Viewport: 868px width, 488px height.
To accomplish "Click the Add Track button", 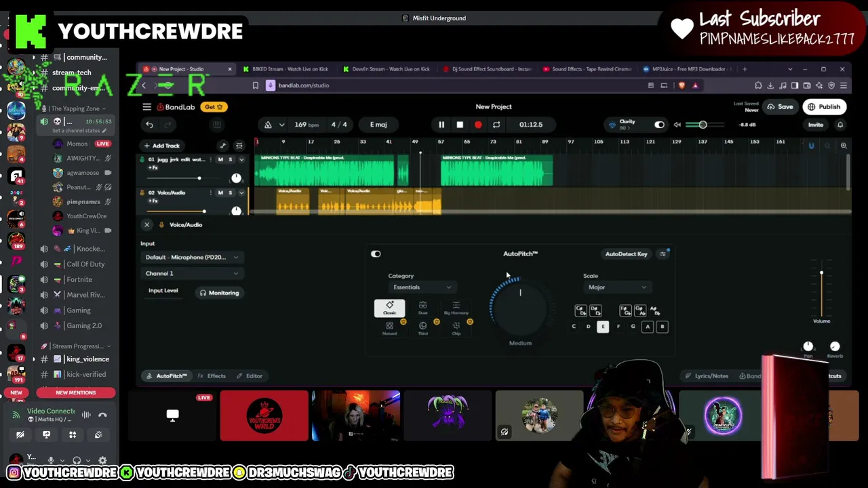I will (161, 146).
